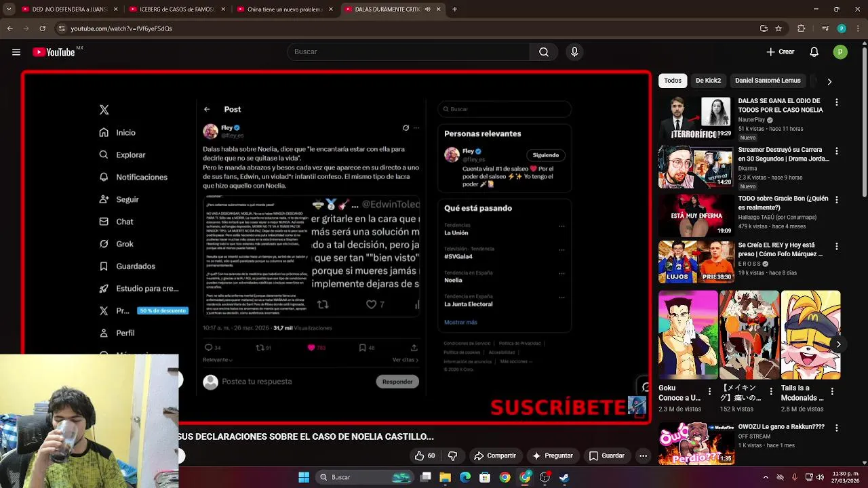Dislike the video with thumbs down
Image resolution: width=868 pixels, height=488 pixels.
(453, 456)
